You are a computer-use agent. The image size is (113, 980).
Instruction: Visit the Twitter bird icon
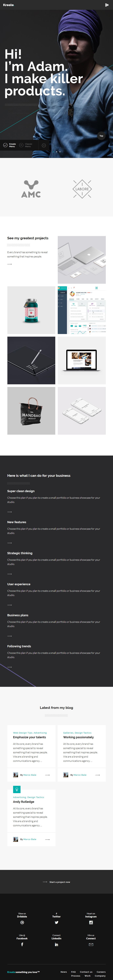(56, 923)
